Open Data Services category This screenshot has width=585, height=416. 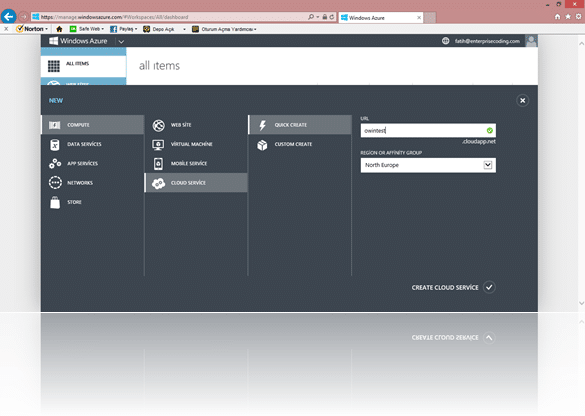point(92,144)
